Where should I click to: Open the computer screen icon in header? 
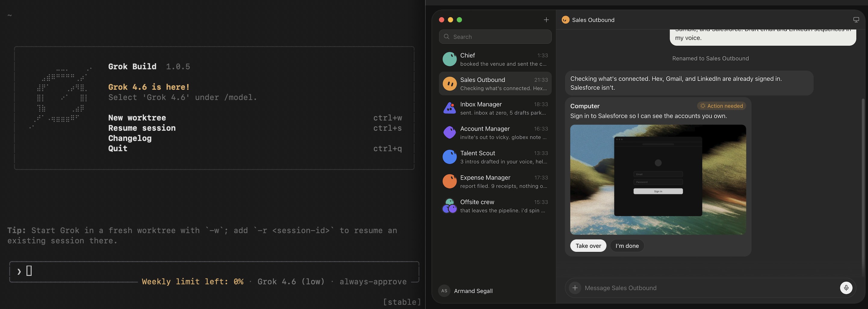coord(856,20)
